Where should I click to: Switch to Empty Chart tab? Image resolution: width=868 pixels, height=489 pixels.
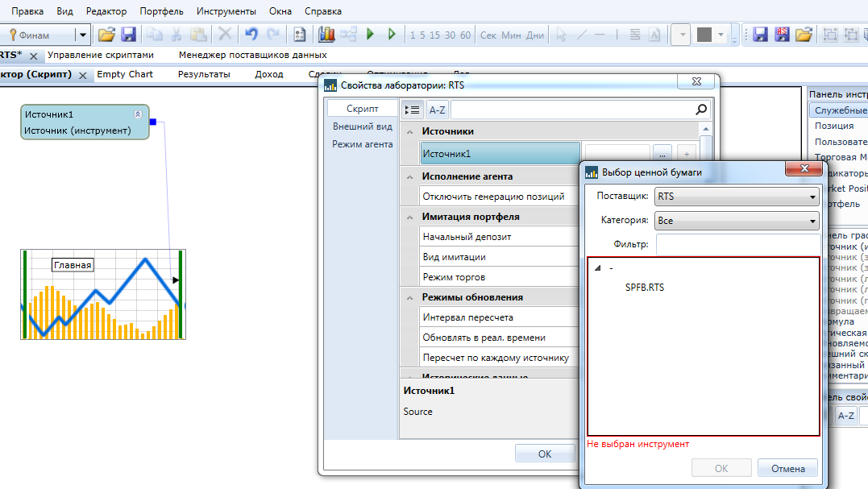point(125,74)
